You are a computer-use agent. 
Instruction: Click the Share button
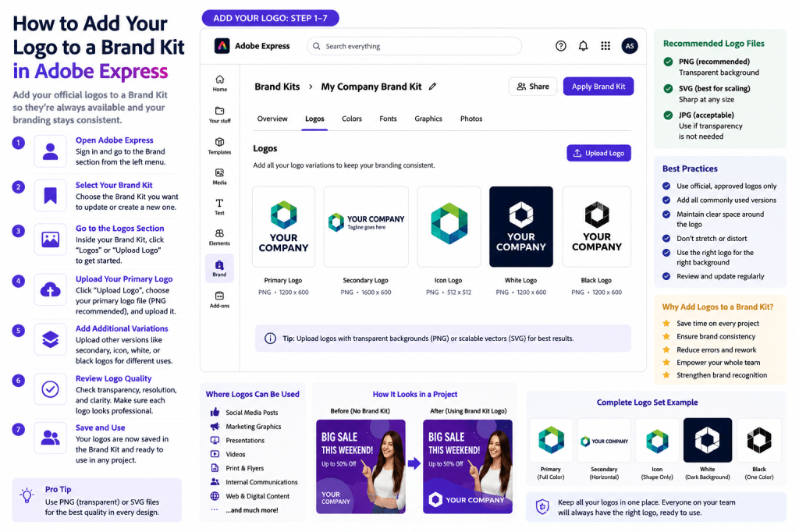pos(532,87)
